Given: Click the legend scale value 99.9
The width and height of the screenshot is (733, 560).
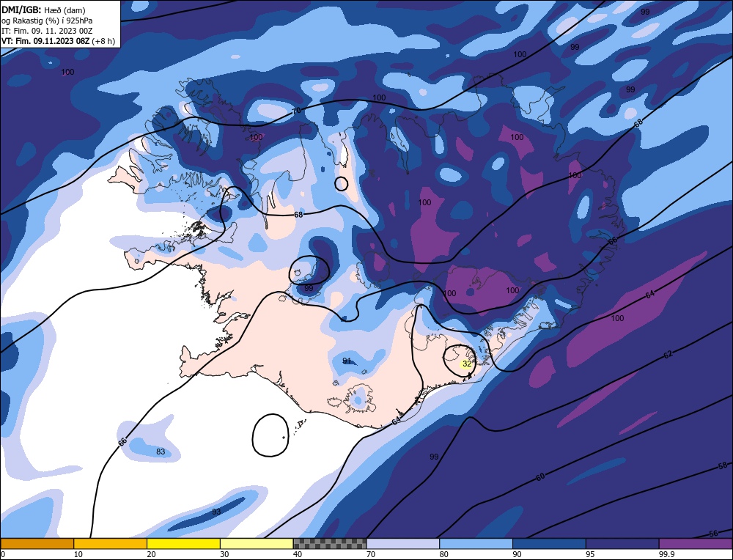Looking at the screenshot, I should pyautogui.click(x=666, y=554).
